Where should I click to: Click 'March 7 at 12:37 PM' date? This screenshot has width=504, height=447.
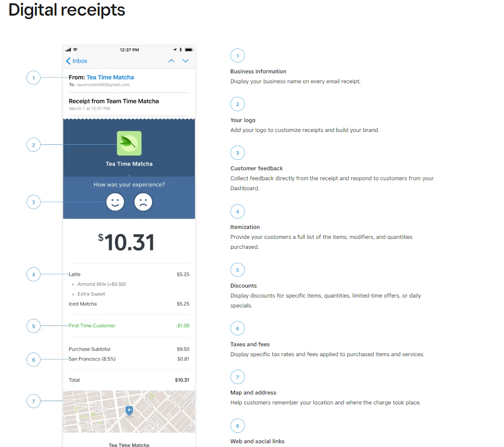89,109
